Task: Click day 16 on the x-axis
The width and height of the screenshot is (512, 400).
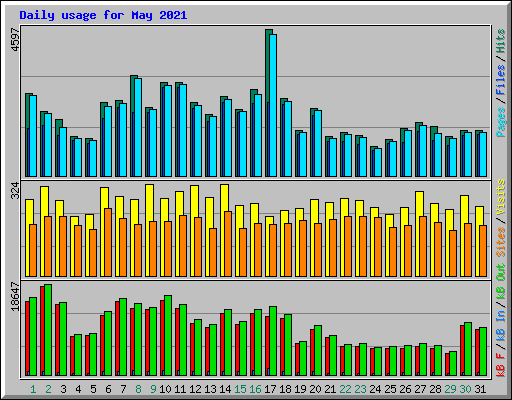Action: point(255,389)
